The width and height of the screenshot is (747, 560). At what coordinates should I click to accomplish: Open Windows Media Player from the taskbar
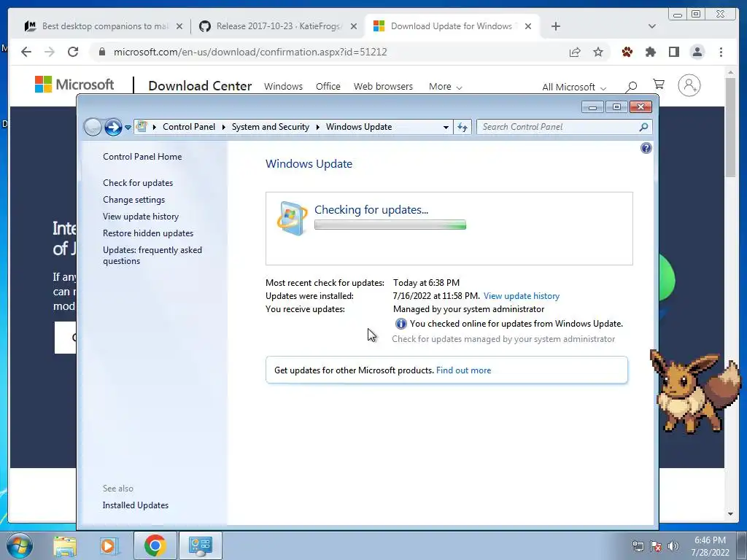coord(108,545)
